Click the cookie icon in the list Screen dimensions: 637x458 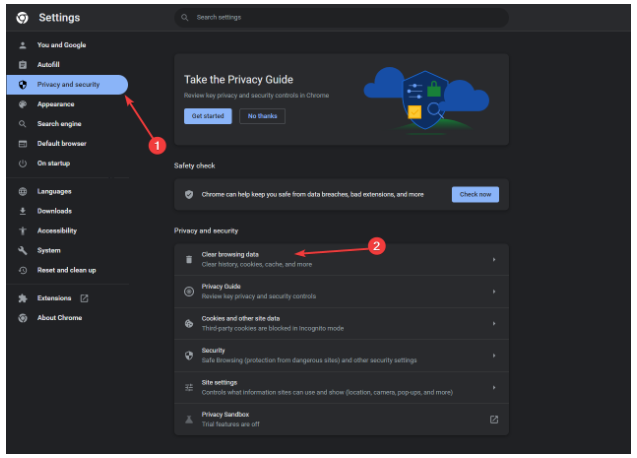pos(189,323)
